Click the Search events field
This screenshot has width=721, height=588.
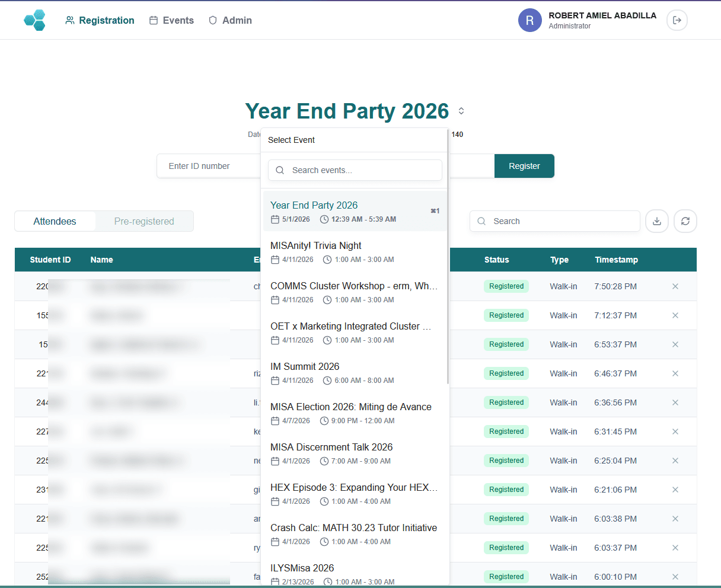[x=355, y=170]
